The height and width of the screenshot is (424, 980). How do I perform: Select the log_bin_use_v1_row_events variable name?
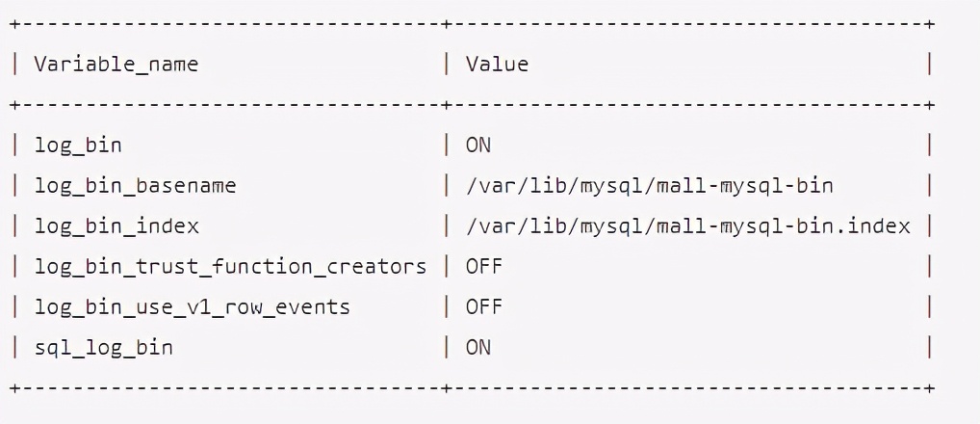(192, 307)
